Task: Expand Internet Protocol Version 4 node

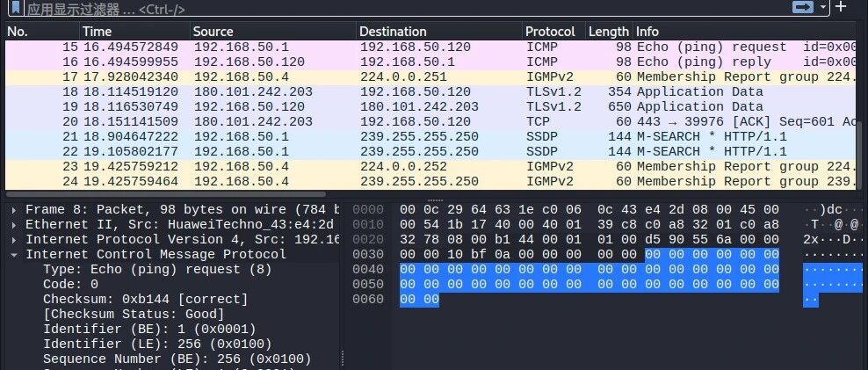Action: click(14, 240)
